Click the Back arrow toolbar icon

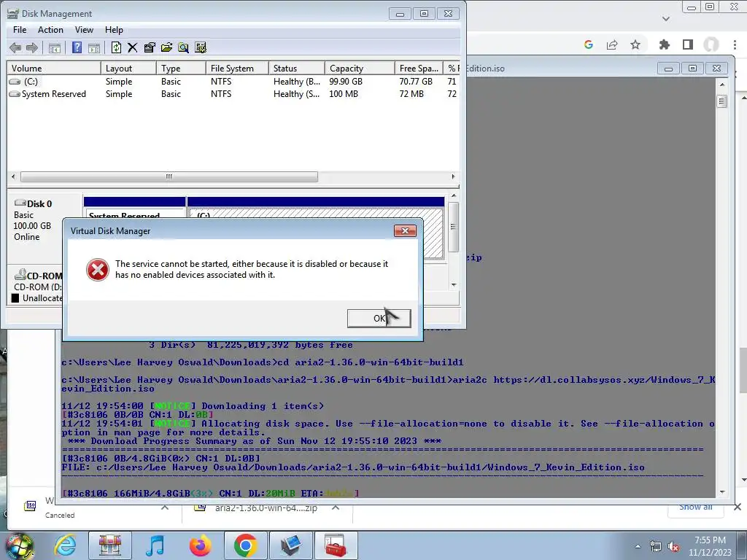tap(15, 47)
